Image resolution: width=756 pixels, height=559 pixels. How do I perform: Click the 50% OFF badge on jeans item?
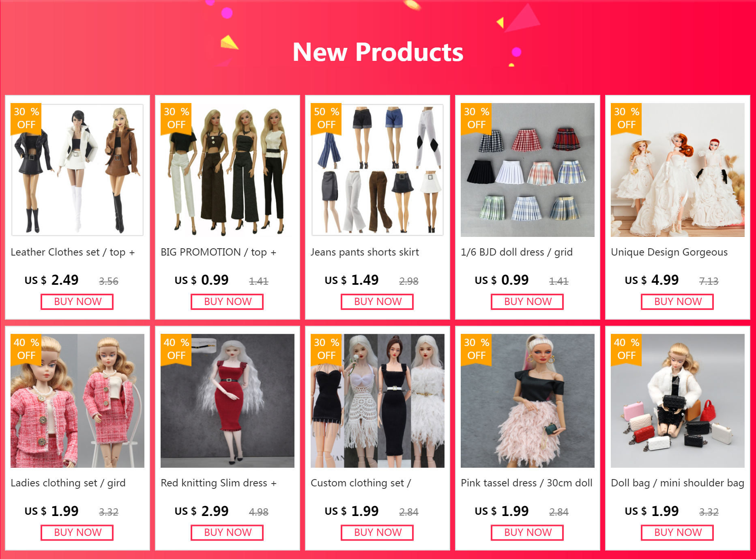326,118
